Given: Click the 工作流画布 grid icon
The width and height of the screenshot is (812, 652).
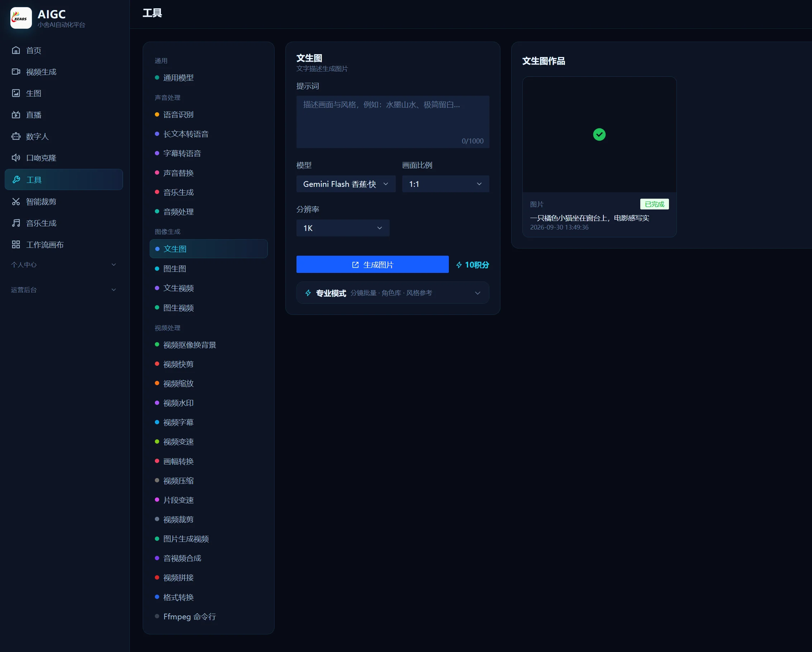Looking at the screenshot, I should click(16, 245).
